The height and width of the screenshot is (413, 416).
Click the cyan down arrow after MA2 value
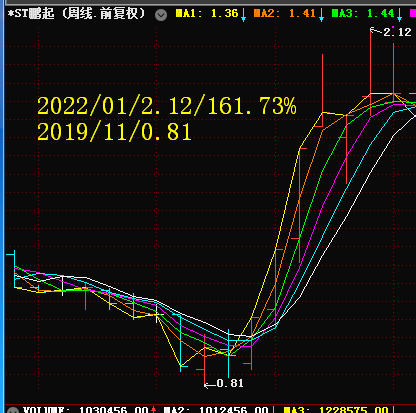[x=321, y=14]
